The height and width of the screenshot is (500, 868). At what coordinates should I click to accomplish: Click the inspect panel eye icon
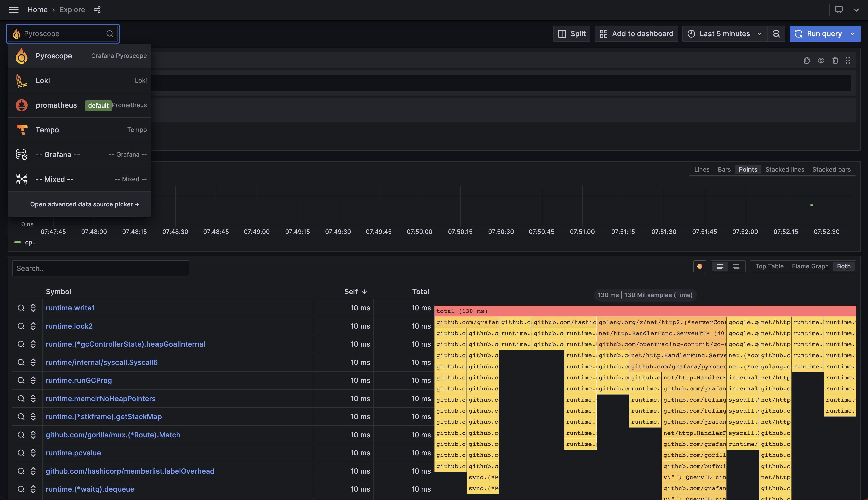(821, 60)
